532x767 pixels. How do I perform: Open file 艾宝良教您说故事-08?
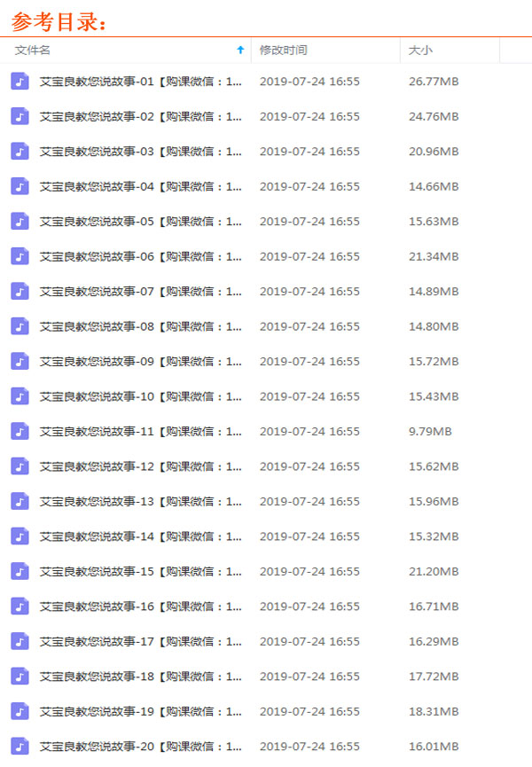click(140, 327)
